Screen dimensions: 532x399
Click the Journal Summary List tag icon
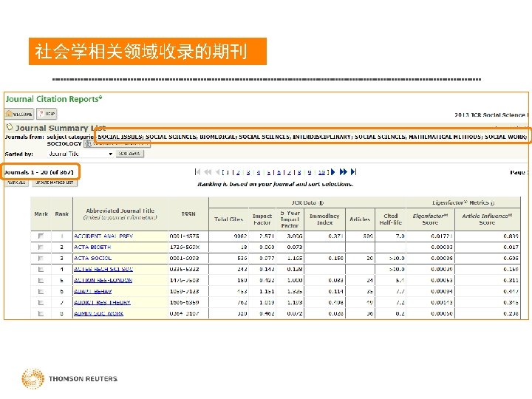click(10, 127)
